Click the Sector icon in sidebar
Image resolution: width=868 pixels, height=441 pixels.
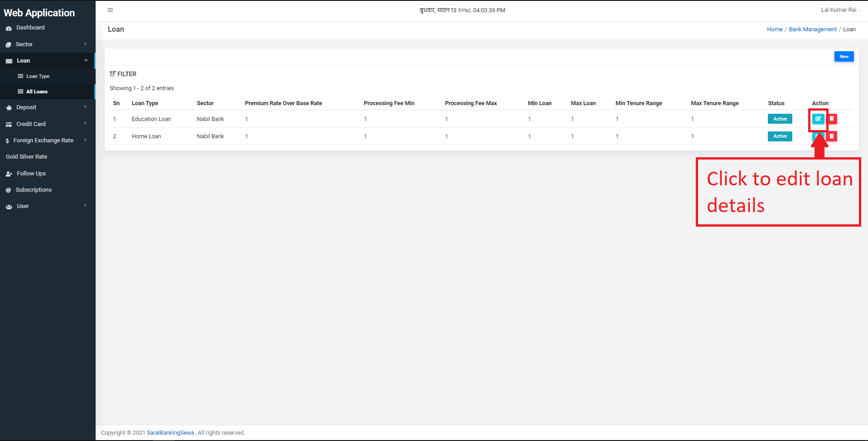[8, 44]
